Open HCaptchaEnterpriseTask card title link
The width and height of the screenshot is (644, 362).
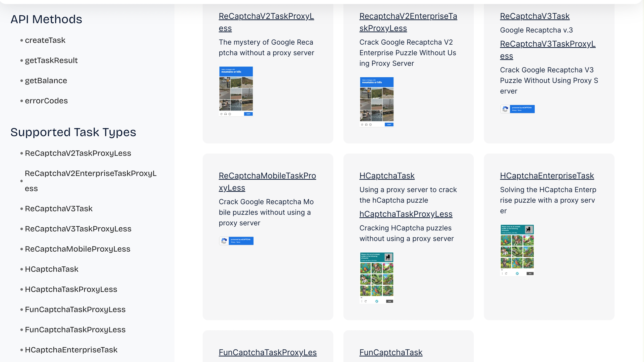547,176
